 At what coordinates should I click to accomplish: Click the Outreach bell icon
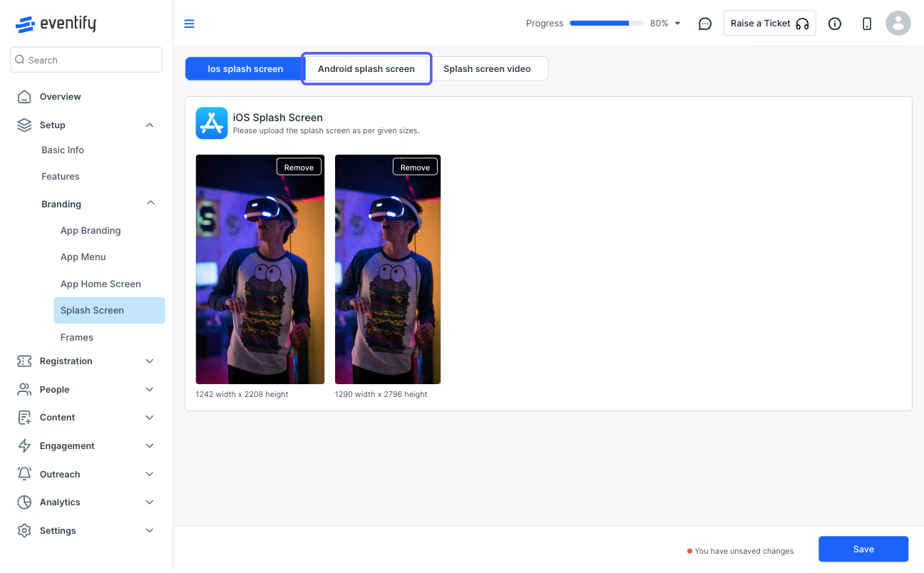click(24, 474)
